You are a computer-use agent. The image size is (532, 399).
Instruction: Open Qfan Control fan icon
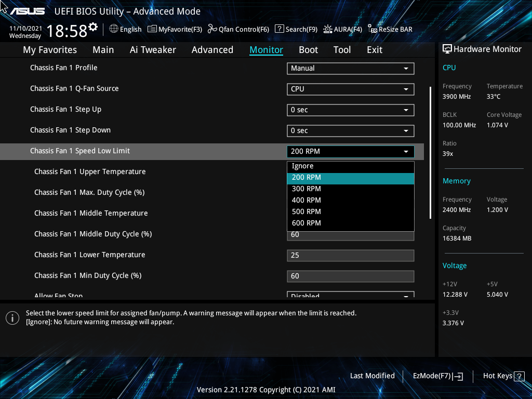click(x=212, y=29)
